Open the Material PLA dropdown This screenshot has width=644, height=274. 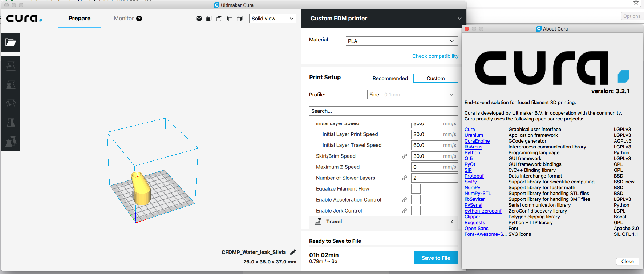pyautogui.click(x=402, y=41)
